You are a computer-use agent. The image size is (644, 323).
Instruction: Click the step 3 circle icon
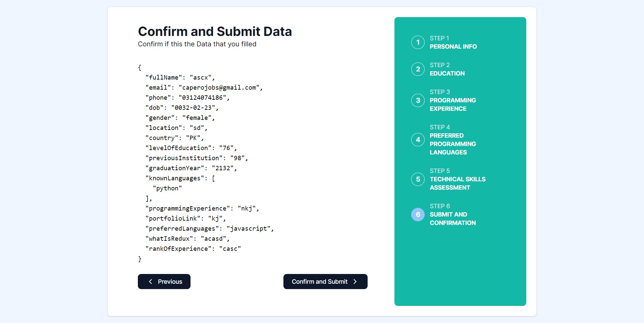(418, 100)
